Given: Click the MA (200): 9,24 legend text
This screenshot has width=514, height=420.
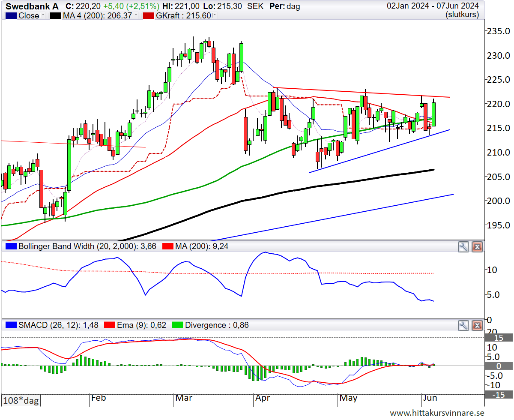Looking at the screenshot, I should [x=201, y=246].
